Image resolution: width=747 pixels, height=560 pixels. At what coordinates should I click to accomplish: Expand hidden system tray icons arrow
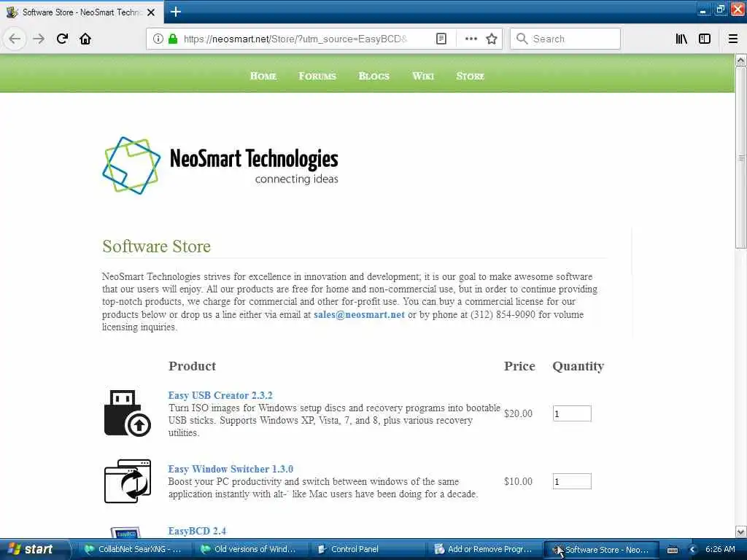tap(693, 550)
